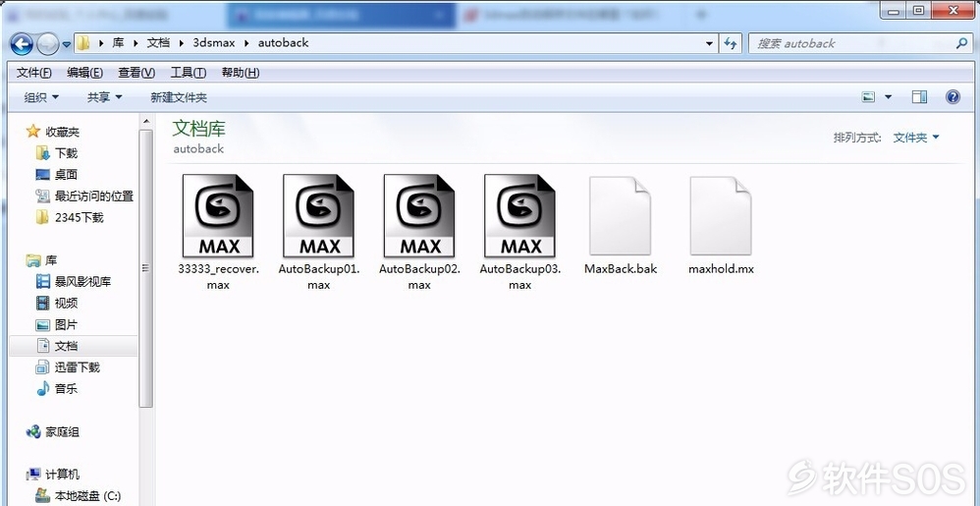Click the navigation pane scrollbar thumb

(145, 268)
